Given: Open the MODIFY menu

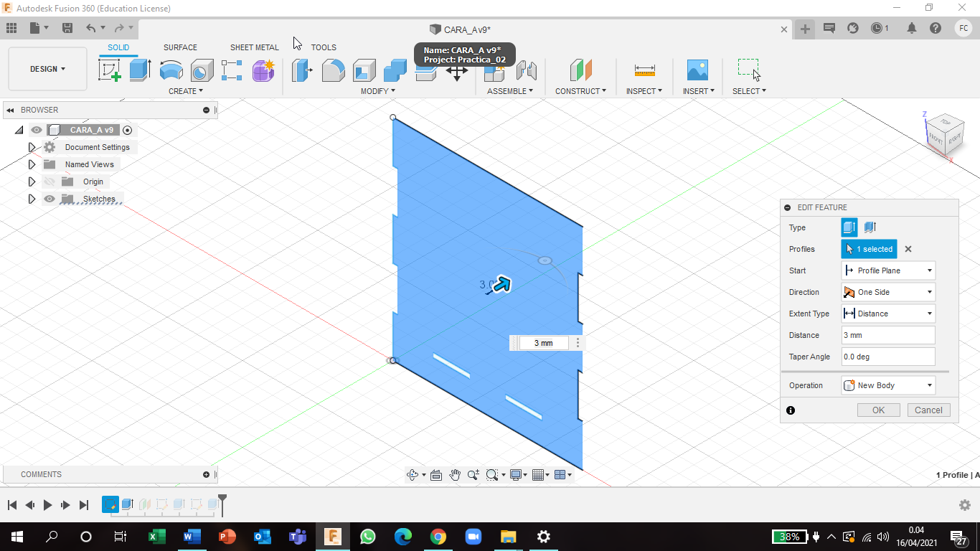Looking at the screenshot, I should [377, 91].
